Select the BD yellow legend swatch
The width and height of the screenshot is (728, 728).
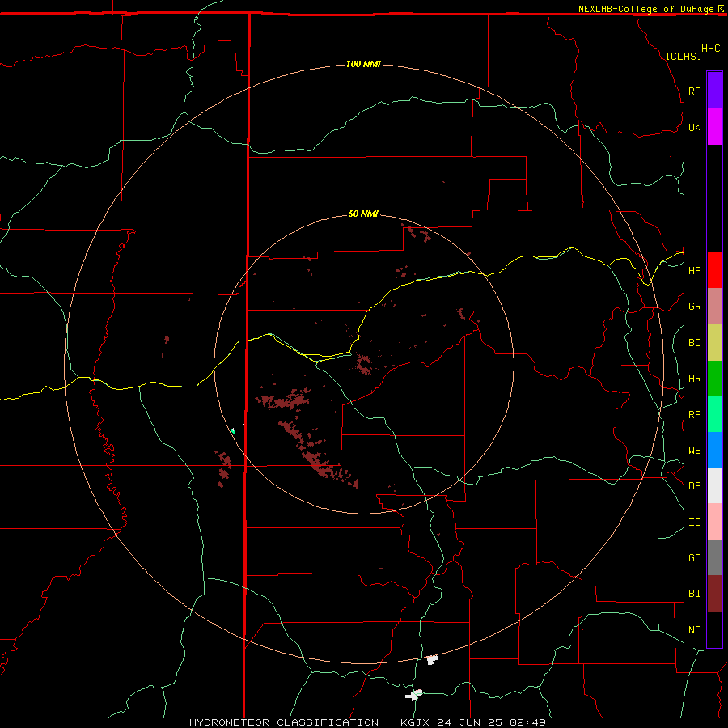coord(714,343)
